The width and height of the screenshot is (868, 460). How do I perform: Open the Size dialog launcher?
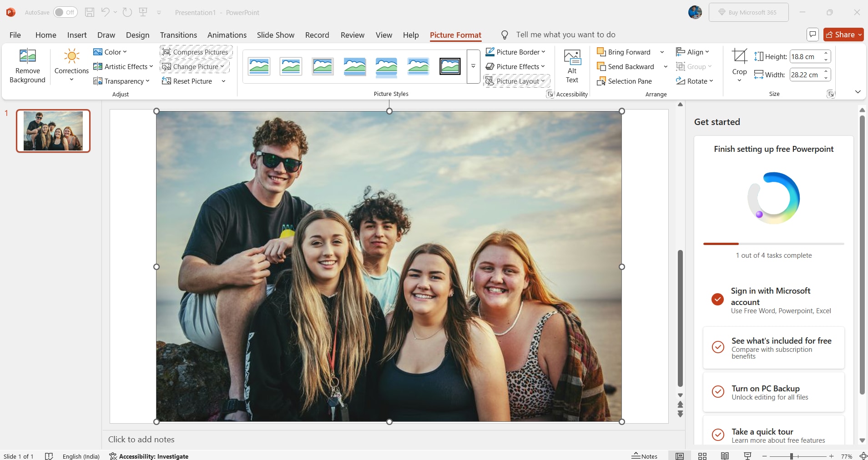tap(831, 94)
